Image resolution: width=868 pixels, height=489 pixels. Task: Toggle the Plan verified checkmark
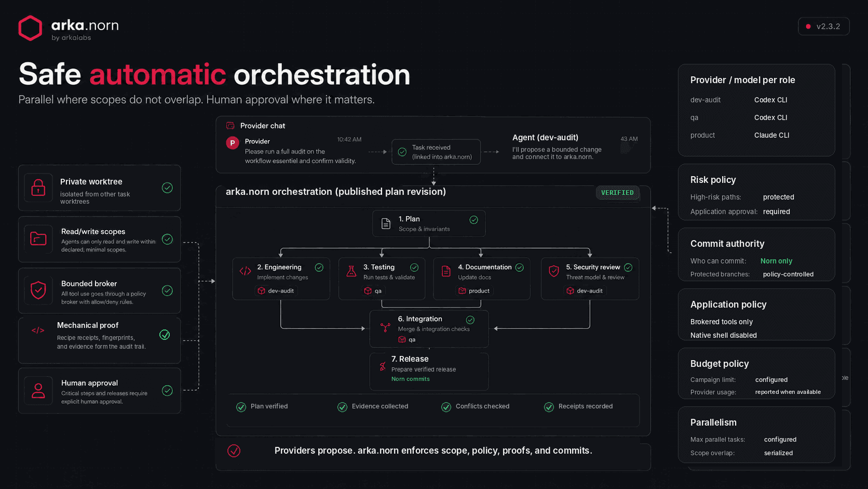[241, 407]
